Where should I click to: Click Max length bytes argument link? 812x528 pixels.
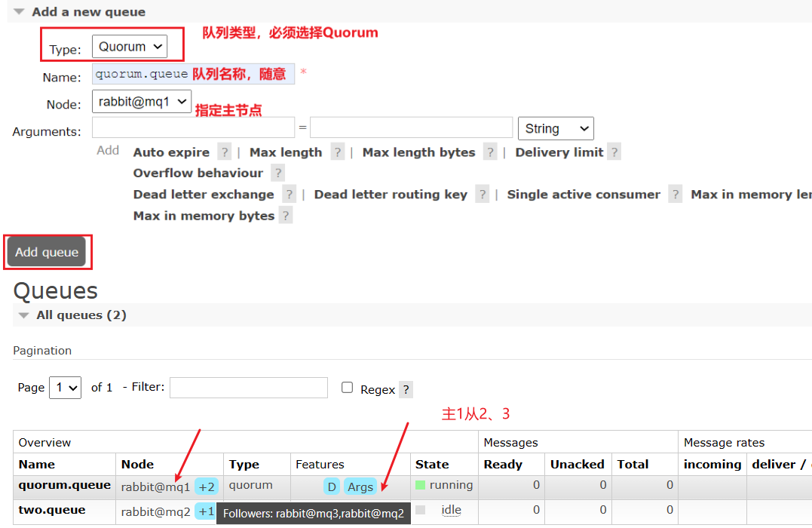pos(419,152)
